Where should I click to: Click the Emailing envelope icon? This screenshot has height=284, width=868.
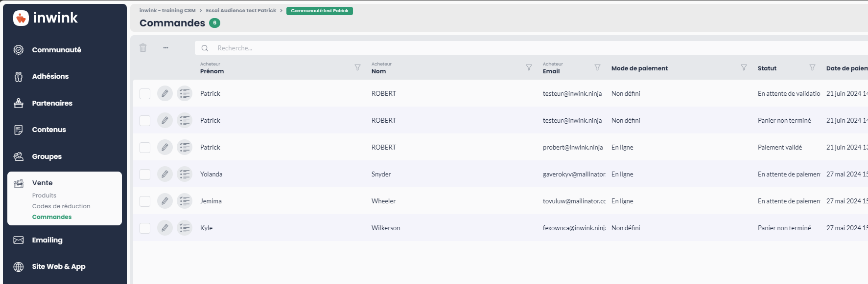(19, 240)
